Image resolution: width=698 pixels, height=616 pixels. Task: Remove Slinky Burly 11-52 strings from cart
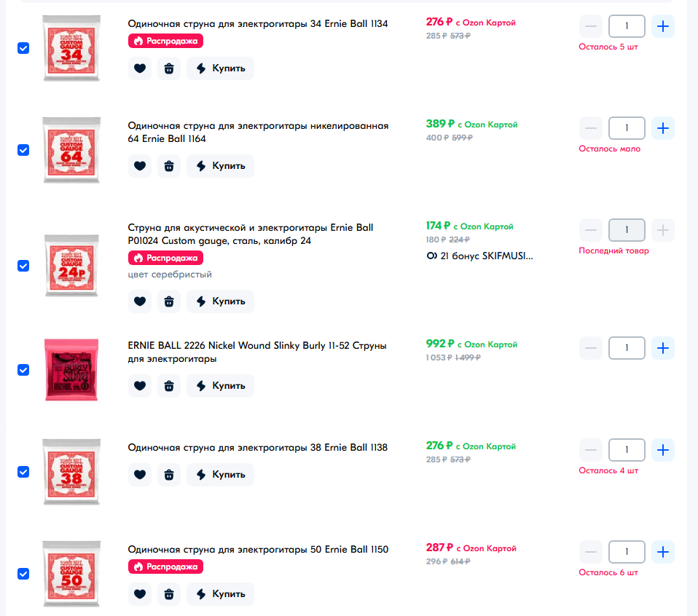(169, 386)
